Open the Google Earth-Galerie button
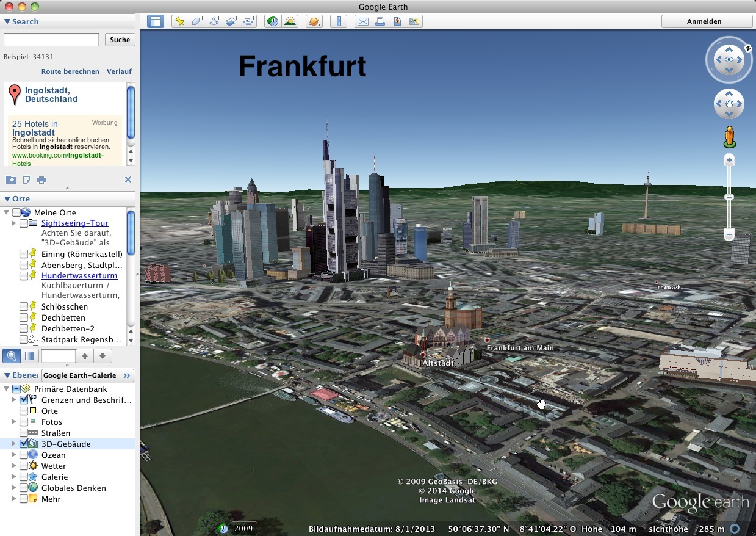The width and height of the screenshot is (756, 536). tap(88, 375)
